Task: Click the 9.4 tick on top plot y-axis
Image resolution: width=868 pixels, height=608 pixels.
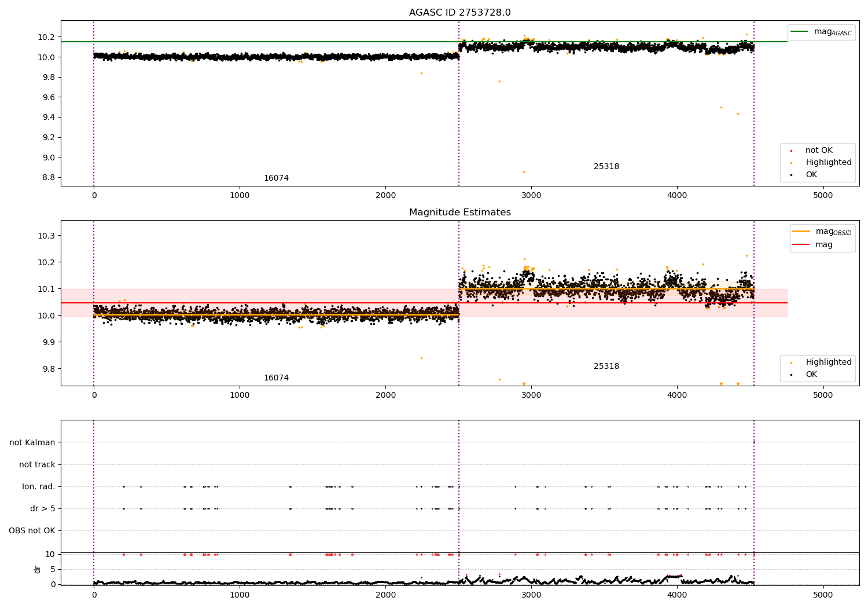Action: tap(49, 117)
